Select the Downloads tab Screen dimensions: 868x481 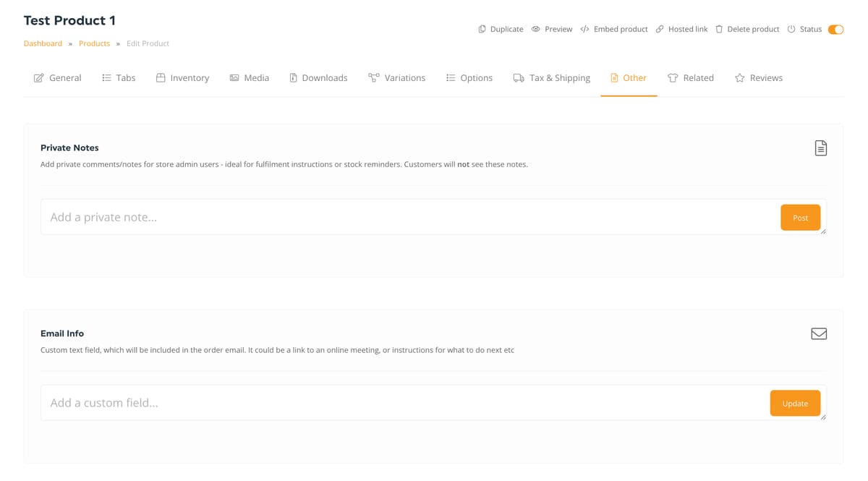pyautogui.click(x=318, y=78)
